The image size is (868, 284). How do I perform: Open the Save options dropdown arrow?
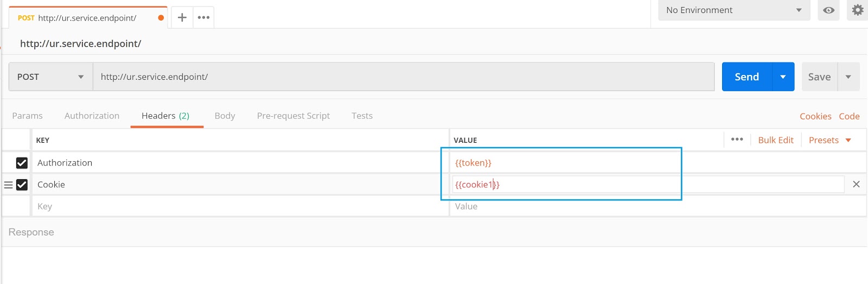coord(848,77)
